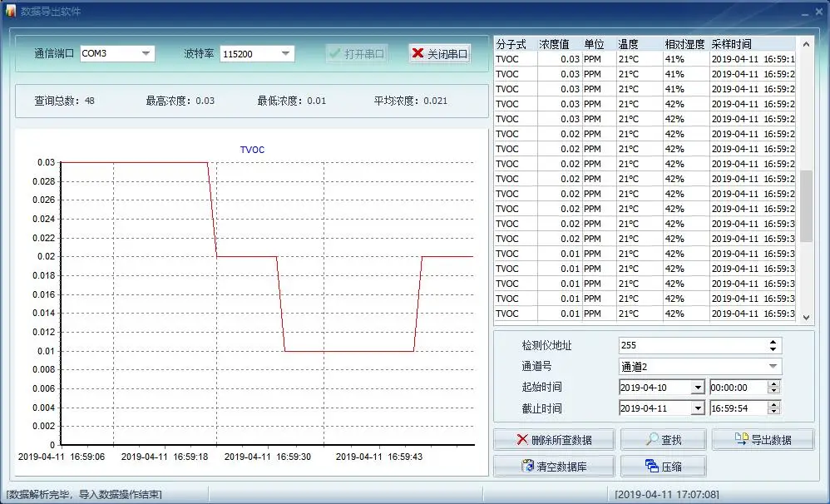Screen dimensions: 830x504
Task: Click the 相对湿度 column header
Action: 685,44
